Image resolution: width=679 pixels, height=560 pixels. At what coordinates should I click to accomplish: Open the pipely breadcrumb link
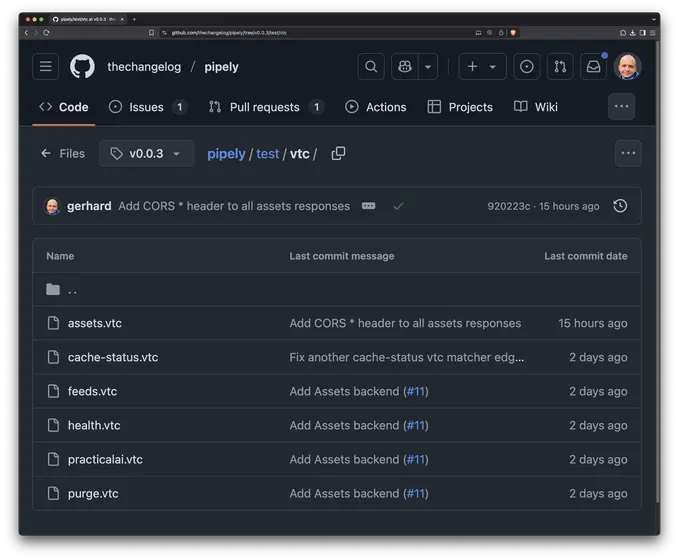pyautogui.click(x=226, y=154)
